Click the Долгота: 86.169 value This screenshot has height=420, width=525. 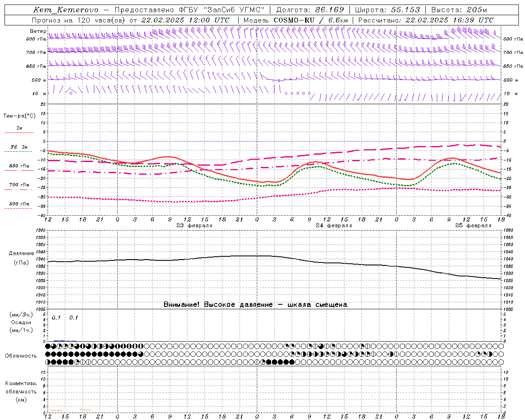pos(310,10)
